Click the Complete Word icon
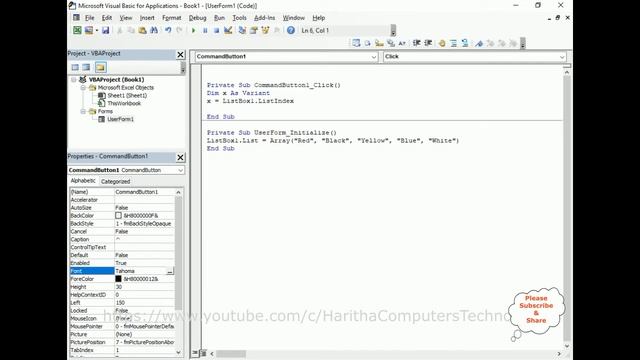The width and height of the screenshot is (640, 360). coord(402,43)
